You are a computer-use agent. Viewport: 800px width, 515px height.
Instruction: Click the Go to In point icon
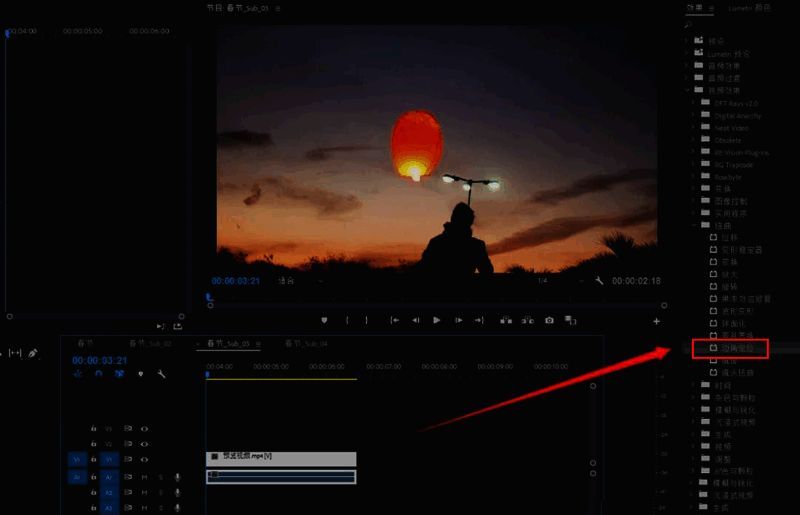coord(395,320)
